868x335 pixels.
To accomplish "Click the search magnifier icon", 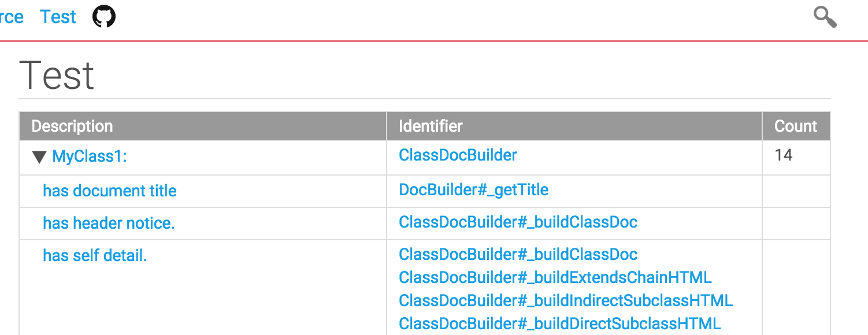I will [x=825, y=17].
